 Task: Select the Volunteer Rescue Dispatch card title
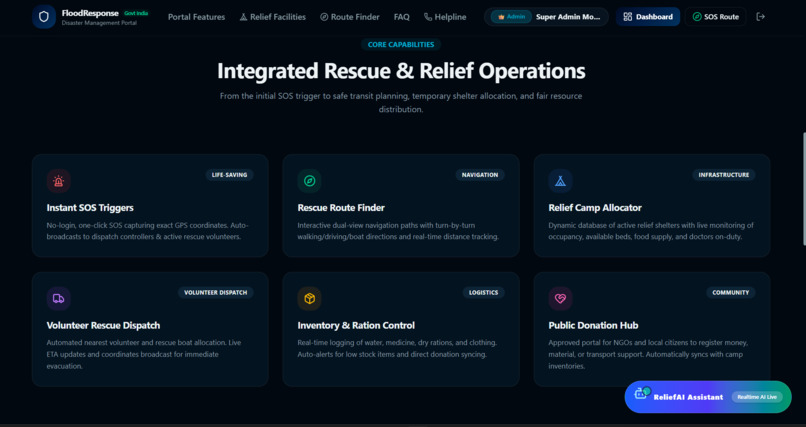pyautogui.click(x=103, y=325)
